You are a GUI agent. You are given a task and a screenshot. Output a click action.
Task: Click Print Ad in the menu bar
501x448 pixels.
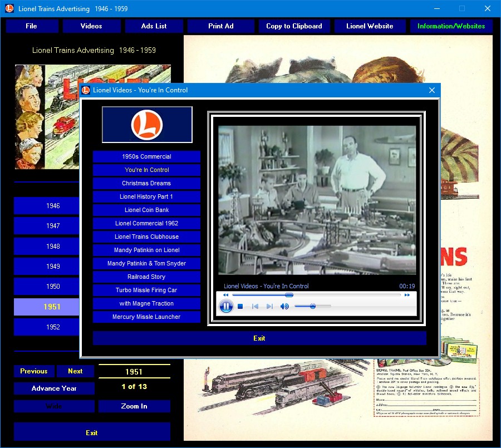[x=221, y=26]
